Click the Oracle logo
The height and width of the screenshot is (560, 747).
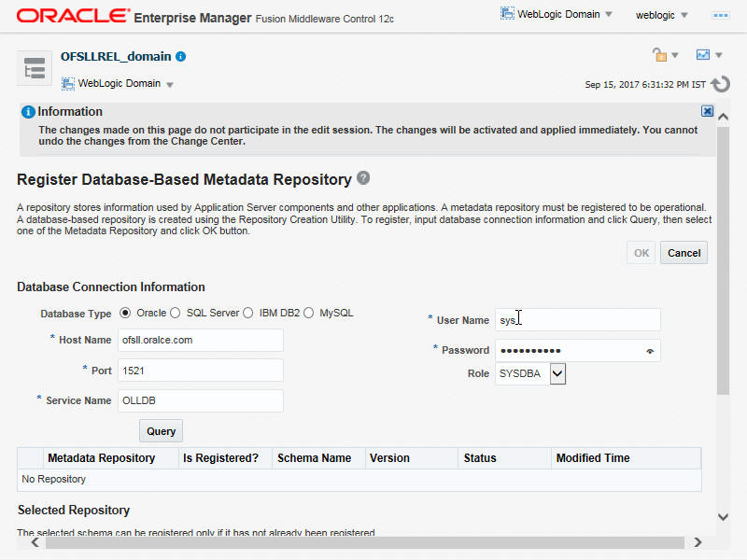click(x=73, y=16)
